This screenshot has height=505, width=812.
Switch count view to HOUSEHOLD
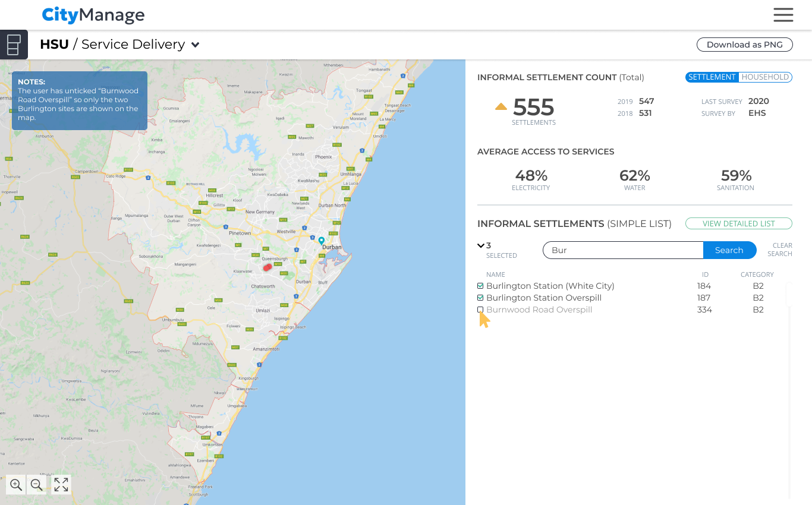[x=765, y=77]
